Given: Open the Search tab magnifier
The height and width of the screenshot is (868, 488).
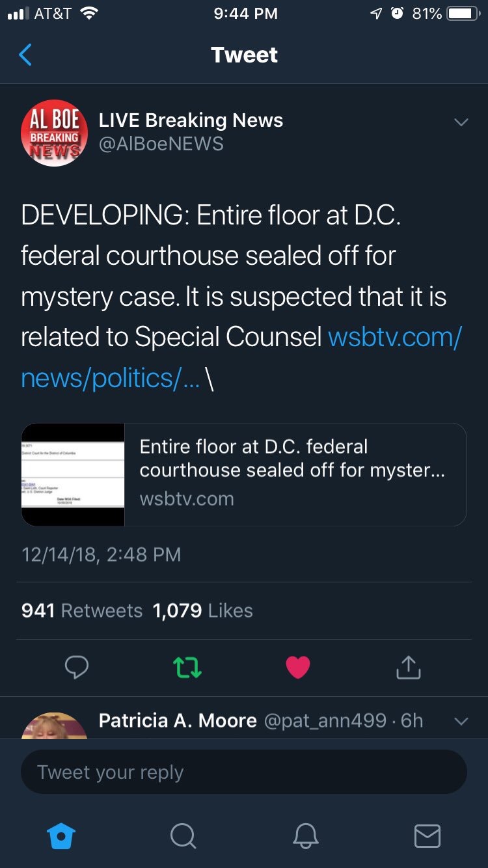Looking at the screenshot, I should click(183, 835).
